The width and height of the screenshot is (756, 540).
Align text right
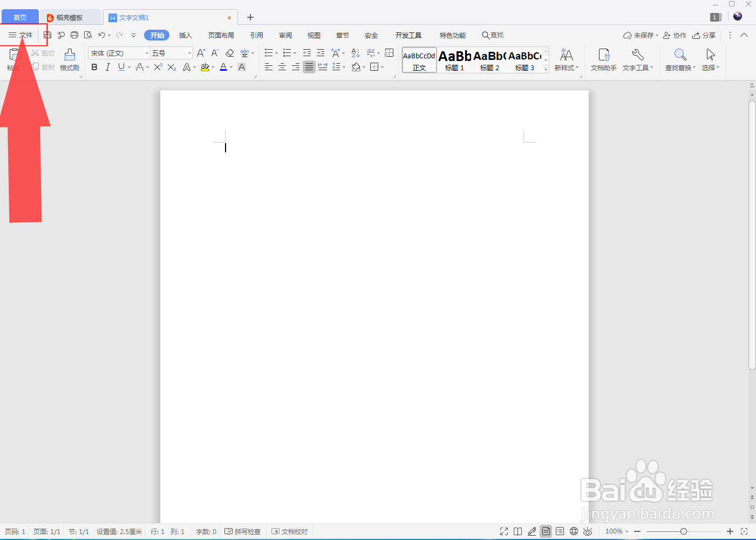296,67
